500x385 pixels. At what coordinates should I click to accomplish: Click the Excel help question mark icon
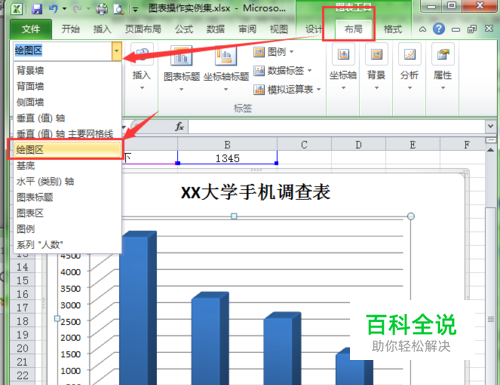click(x=439, y=29)
